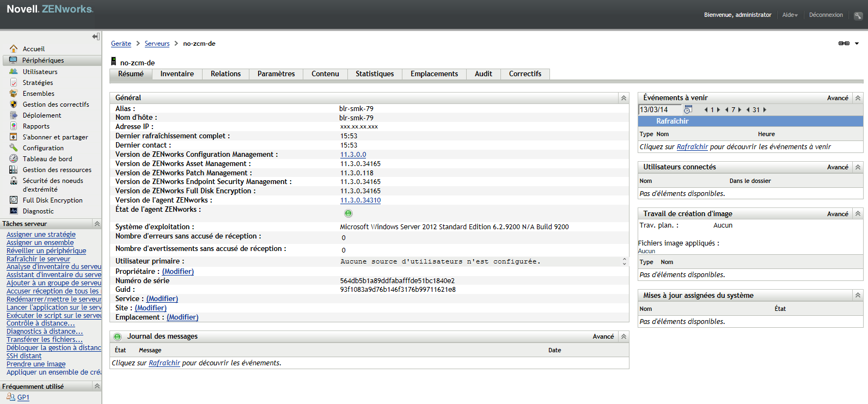This screenshot has width=868, height=404.
Task: Switch to the Statistiques tab
Action: pyautogui.click(x=375, y=74)
